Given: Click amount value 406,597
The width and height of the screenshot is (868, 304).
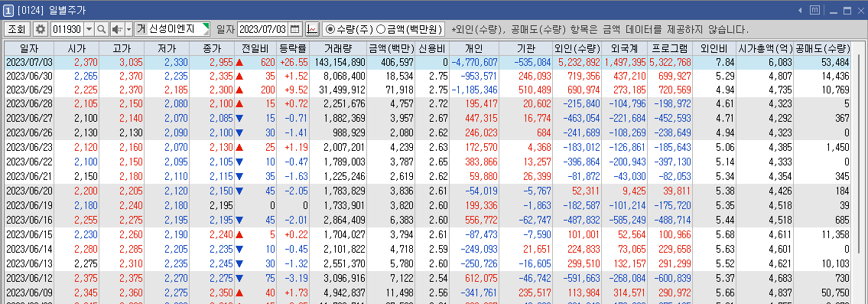Looking at the screenshot, I should (x=398, y=62).
